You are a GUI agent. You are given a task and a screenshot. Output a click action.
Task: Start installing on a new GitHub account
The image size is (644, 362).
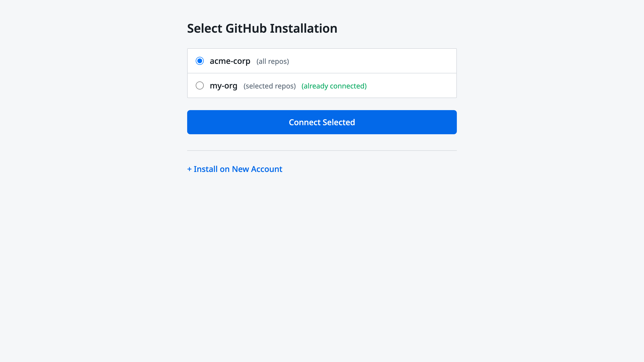[x=234, y=169]
